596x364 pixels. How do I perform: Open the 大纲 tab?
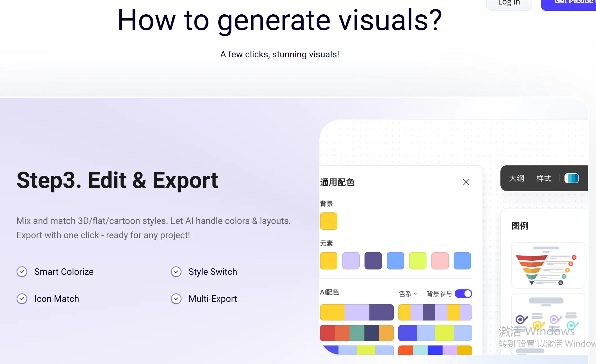pos(516,178)
